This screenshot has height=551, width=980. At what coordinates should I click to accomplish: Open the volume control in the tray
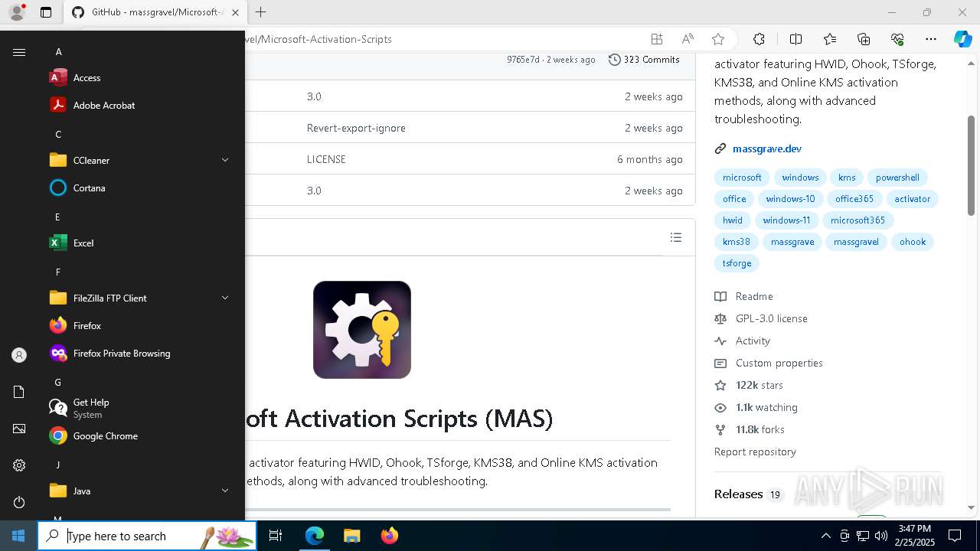880,536
